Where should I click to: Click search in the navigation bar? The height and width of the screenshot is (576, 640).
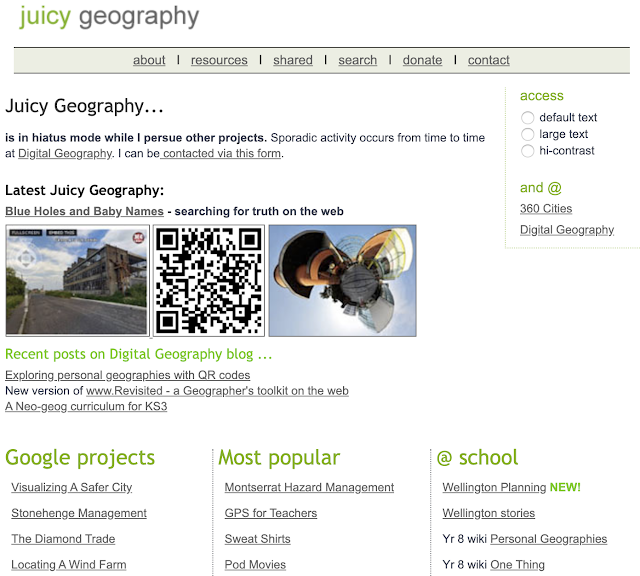pos(358,60)
